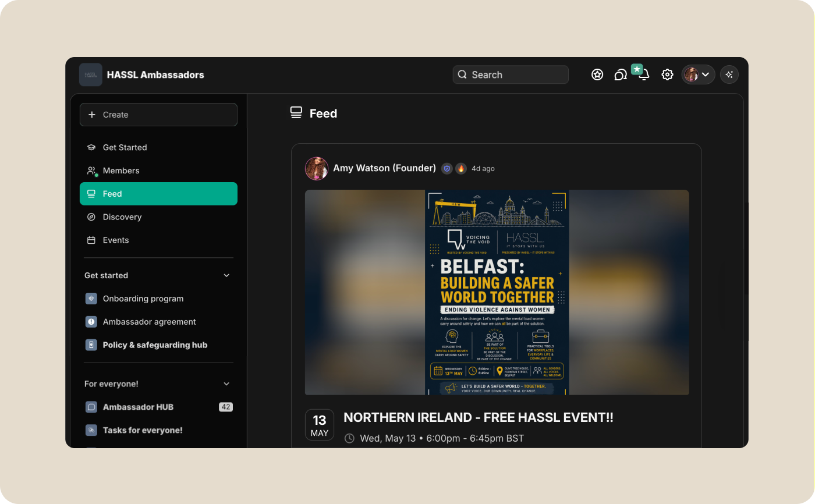This screenshot has width=815, height=504.
Task: Open the Members sidebar item
Action: [x=158, y=171]
